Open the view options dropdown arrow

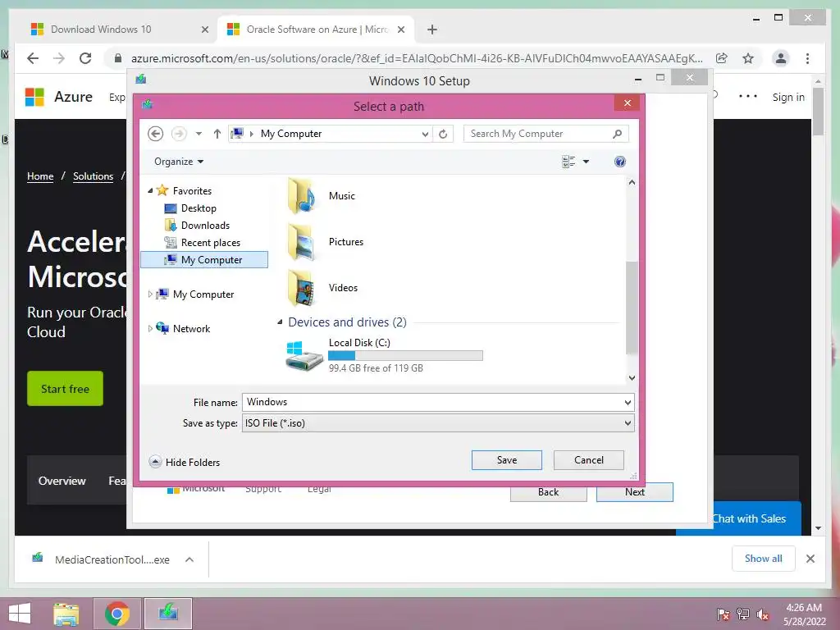point(586,162)
